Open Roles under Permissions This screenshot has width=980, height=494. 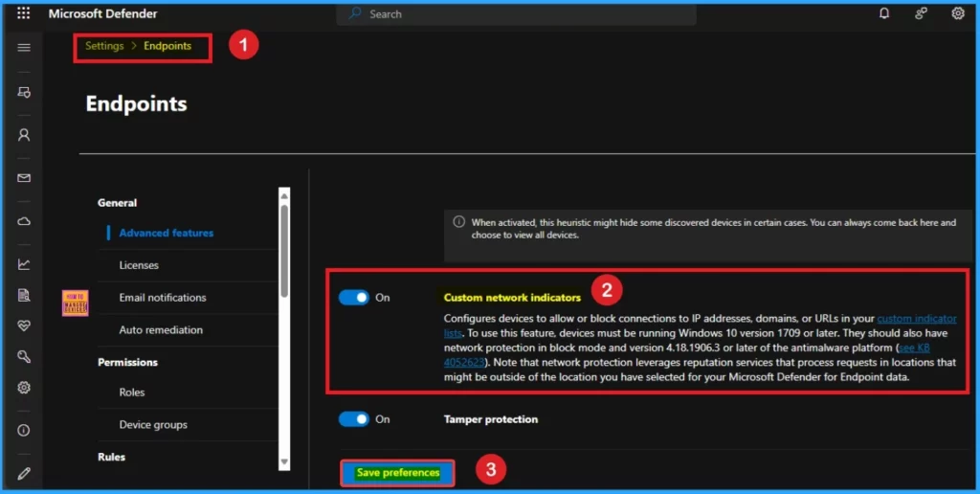click(132, 393)
